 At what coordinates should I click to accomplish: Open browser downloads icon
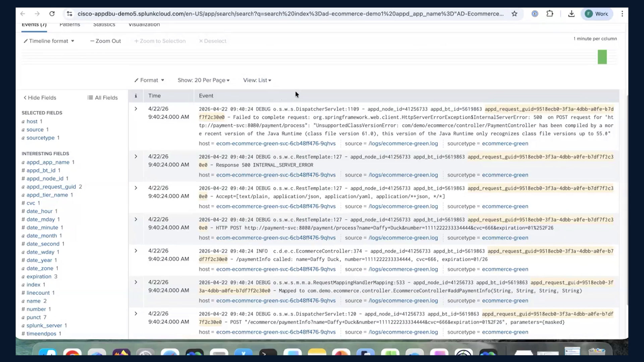571,14
